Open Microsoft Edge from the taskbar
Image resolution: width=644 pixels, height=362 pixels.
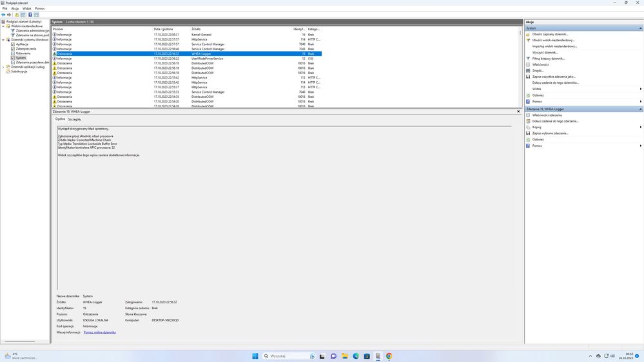point(356,356)
